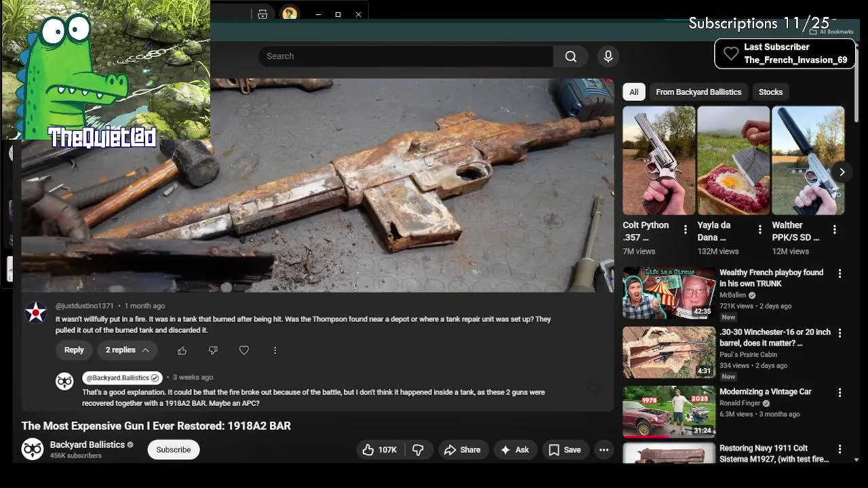Open Modernizing a Vintage Car video
868x488 pixels.
(x=766, y=392)
